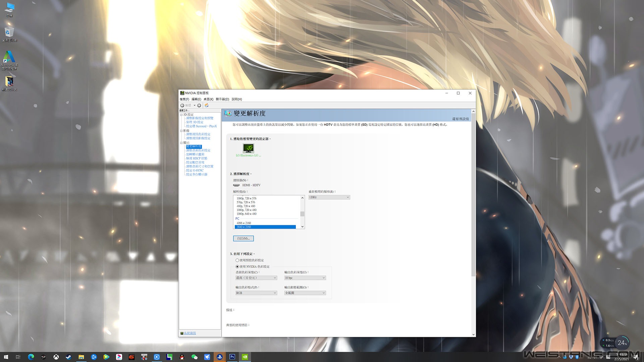644x362 pixels.
Task: Open the 檔案(F) menu
Action: pos(184,99)
